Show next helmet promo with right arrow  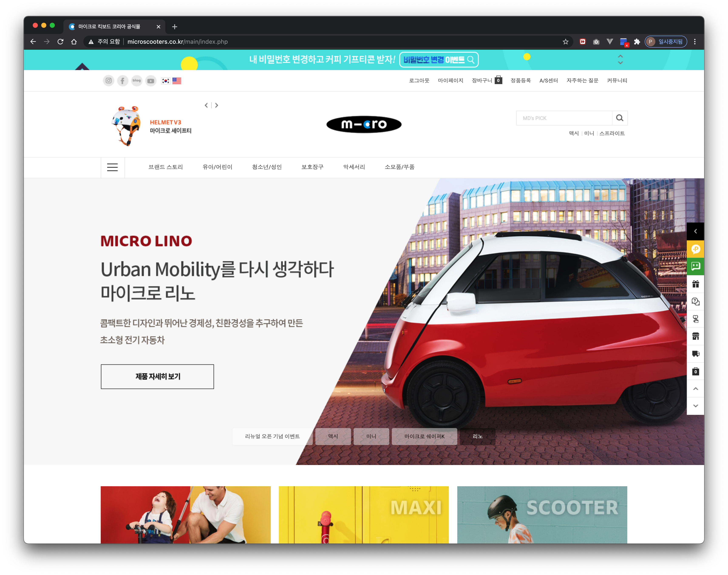217,105
